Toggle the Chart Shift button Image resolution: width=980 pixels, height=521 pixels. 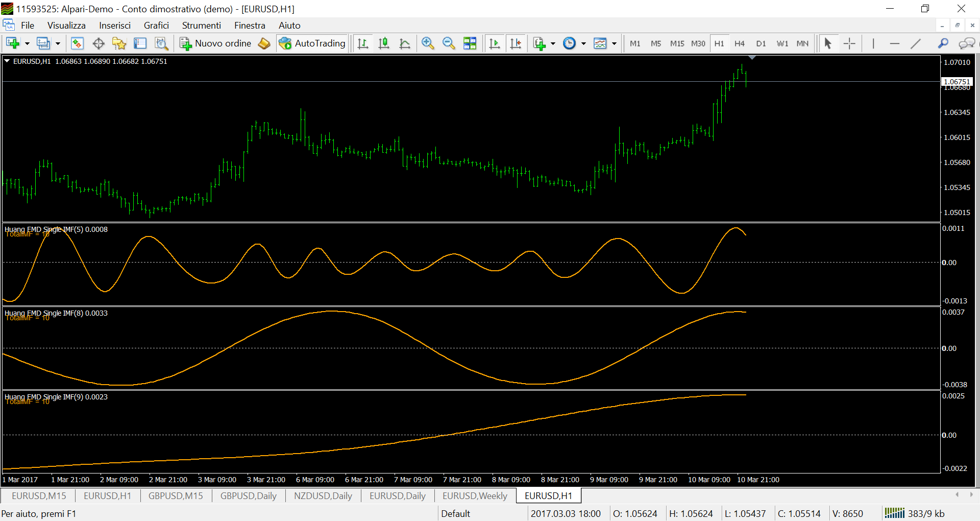[516, 43]
